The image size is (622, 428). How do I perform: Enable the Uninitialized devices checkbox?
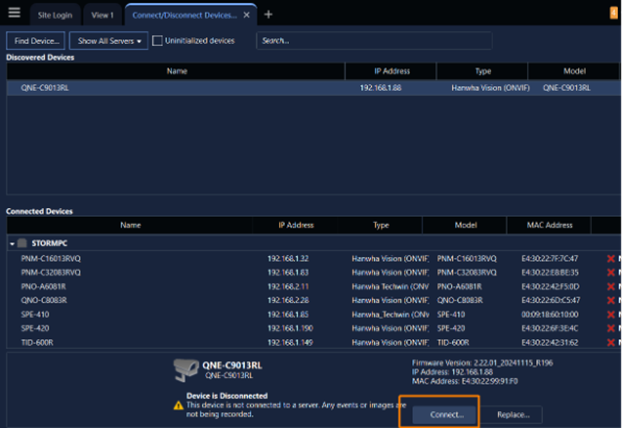157,40
